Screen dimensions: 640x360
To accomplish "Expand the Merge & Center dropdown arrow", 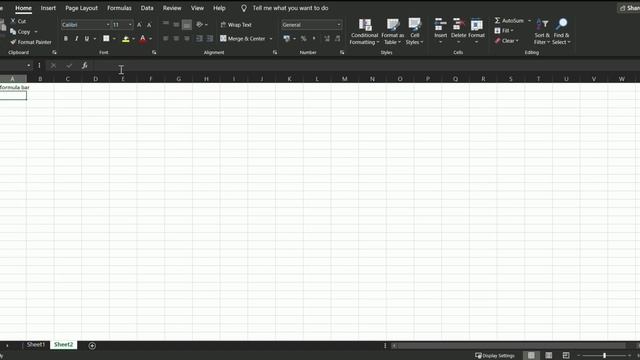I will click(x=271, y=39).
